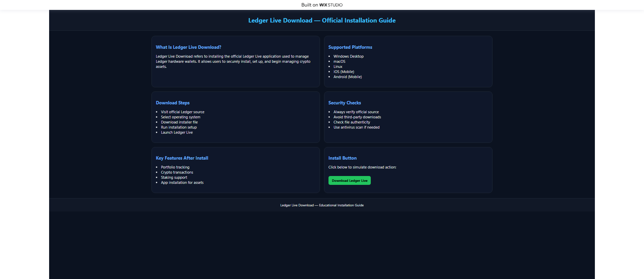
Task: Click 'Use antivirus scan if needed' item
Action: (356, 127)
